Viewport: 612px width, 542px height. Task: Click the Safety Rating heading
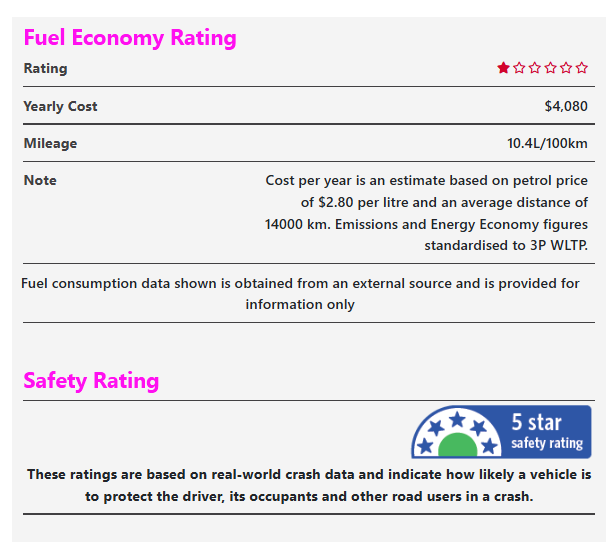[x=91, y=381]
